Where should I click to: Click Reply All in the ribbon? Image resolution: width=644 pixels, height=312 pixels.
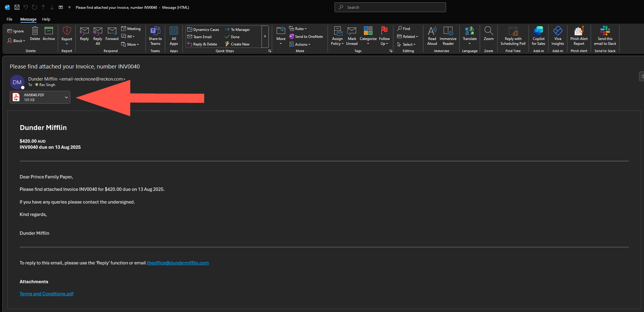pos(98,36)
